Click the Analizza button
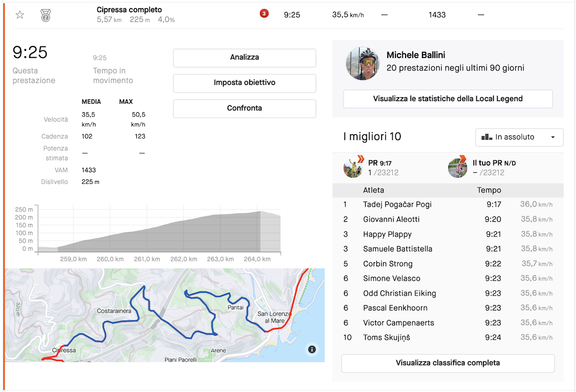 pos(244,58)
